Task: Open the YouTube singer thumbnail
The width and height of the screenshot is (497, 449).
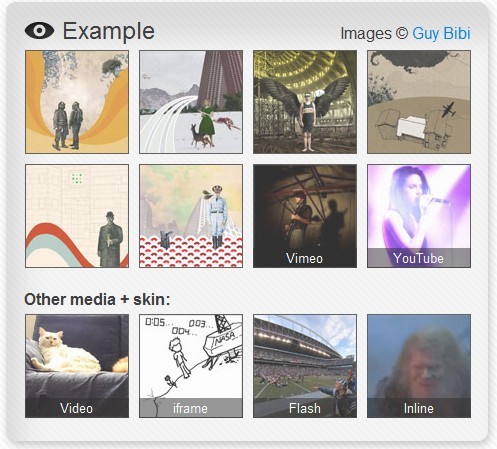Action: [x=419, y=216]
